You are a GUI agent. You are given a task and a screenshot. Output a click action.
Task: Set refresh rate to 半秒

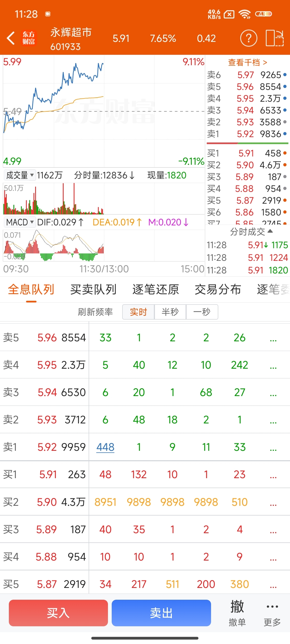(x=170, y=312)
